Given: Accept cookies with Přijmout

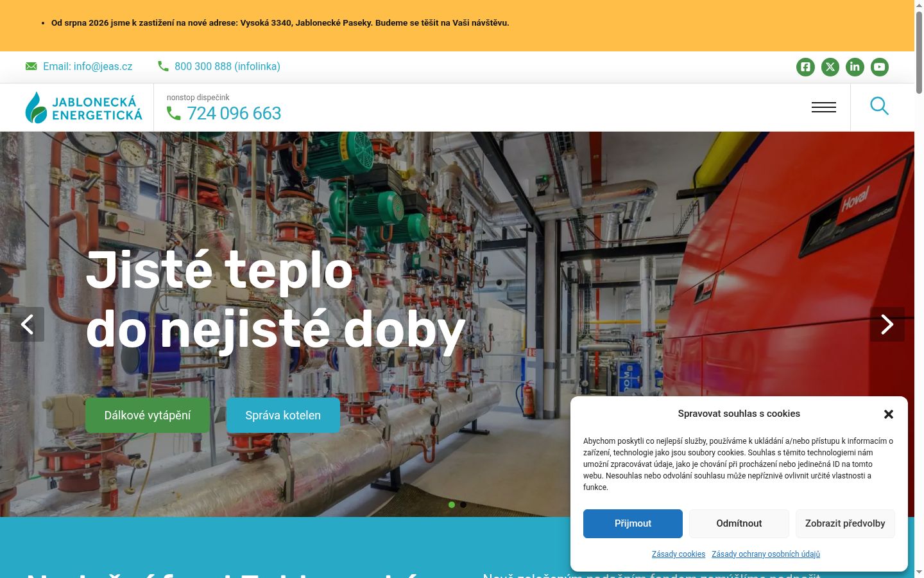Looking at the screenshot, I should (633, 523).
